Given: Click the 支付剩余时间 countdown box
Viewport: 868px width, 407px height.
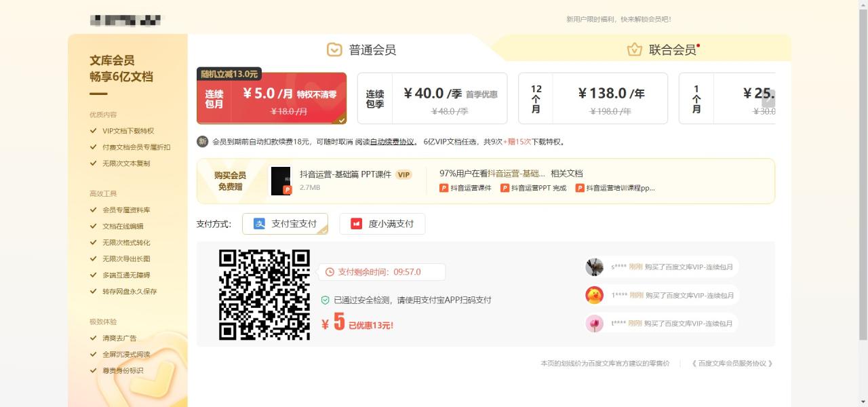Looking at the screenshot, I should [382, 272].
